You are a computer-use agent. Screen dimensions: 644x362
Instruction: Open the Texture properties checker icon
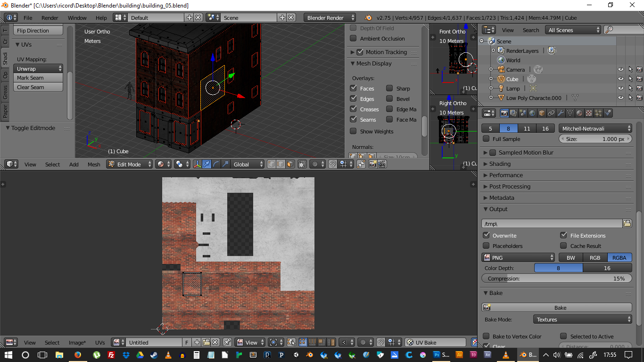pyautogui.click(x=589, y=113)
